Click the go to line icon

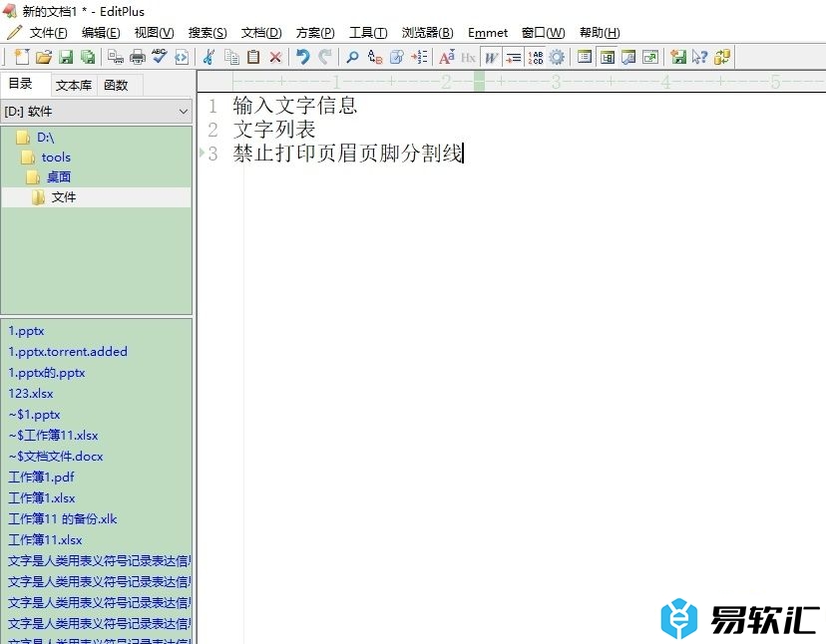tap(419, 57)
